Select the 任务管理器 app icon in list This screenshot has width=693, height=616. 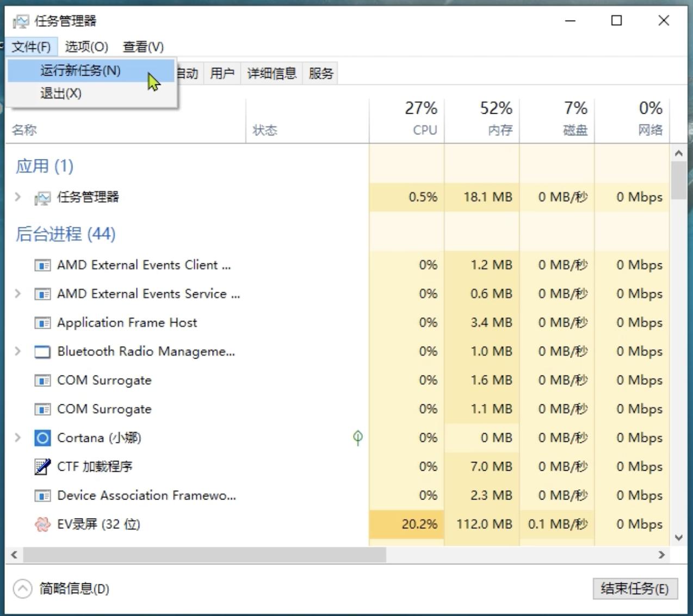click(x=44, y=197)
